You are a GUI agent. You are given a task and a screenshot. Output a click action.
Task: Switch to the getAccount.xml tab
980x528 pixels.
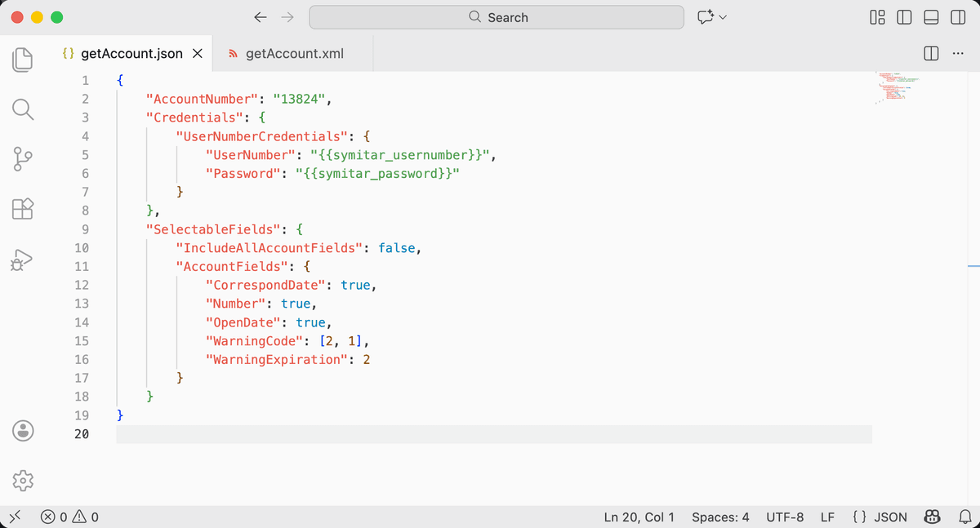pos(292,52)
